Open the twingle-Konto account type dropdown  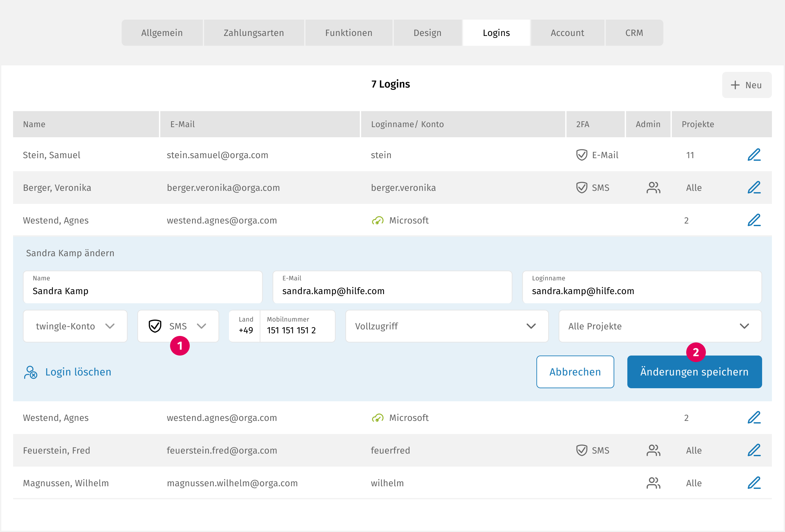[x=75, y=326]
